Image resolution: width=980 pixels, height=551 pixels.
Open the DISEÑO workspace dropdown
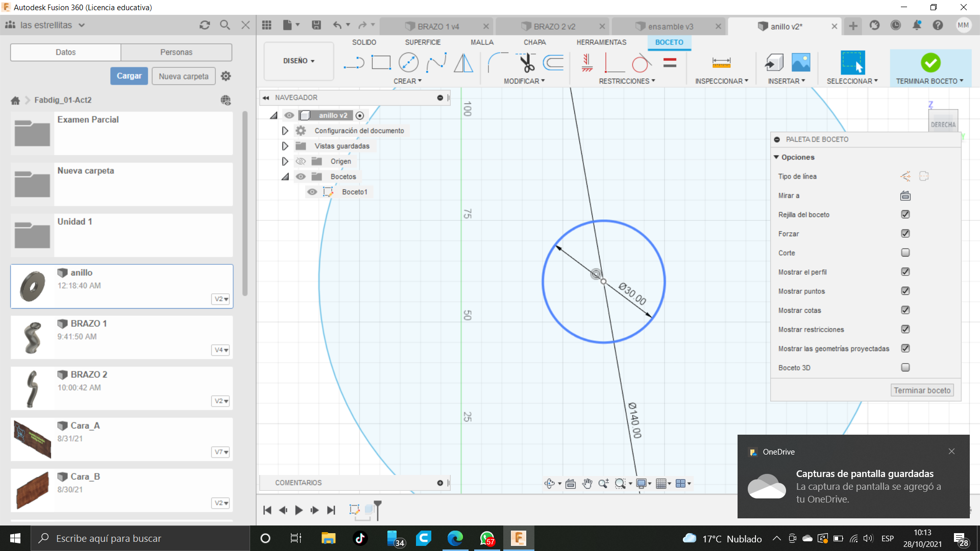299,61
